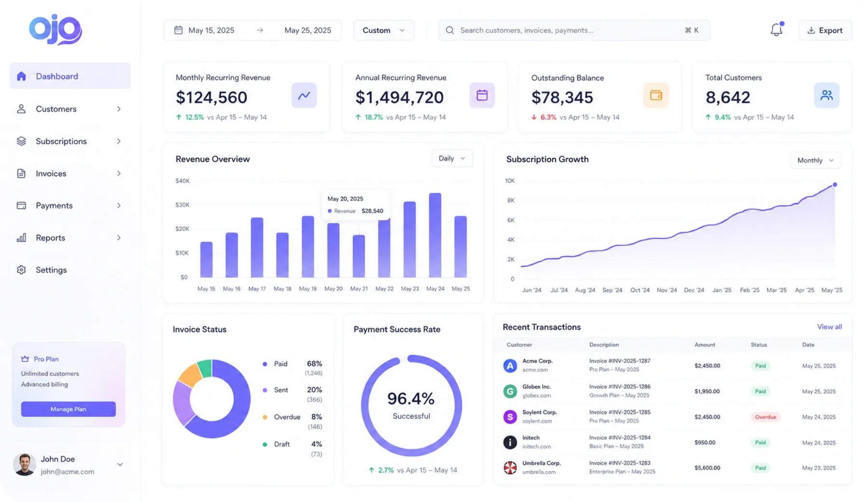Click the magnifier icon in the search bar
Image resolution: width=868 pixels, height=502 pixels.
(x=449, y=30)
